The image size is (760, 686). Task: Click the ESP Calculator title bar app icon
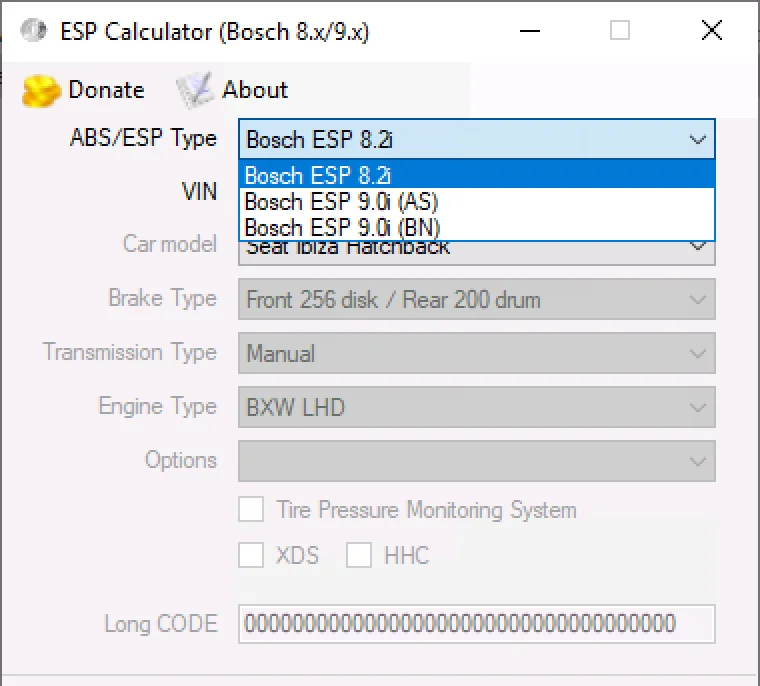pos(34,32)
